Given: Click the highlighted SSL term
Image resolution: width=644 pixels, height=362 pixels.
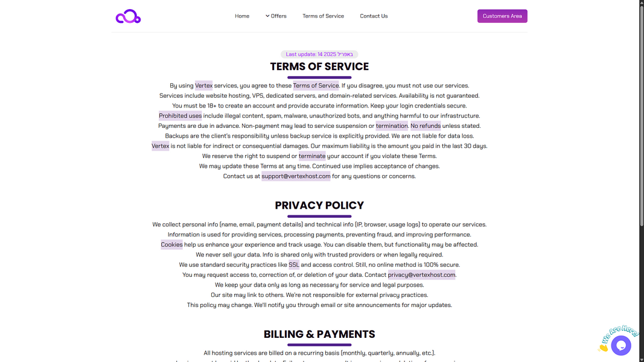Looking at the screenshot, I should pyautogui.click(x=294, y=265).
